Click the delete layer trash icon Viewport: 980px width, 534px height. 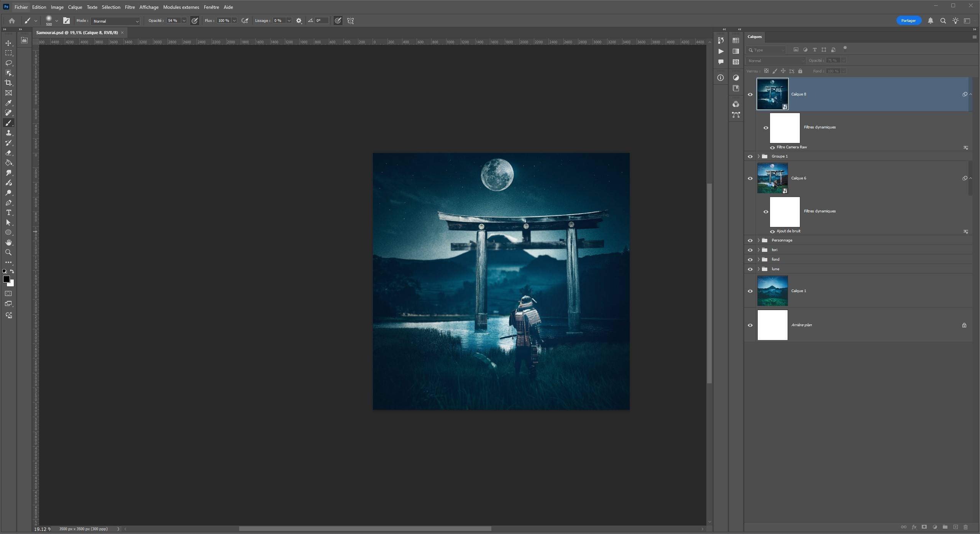pos(965,527)
